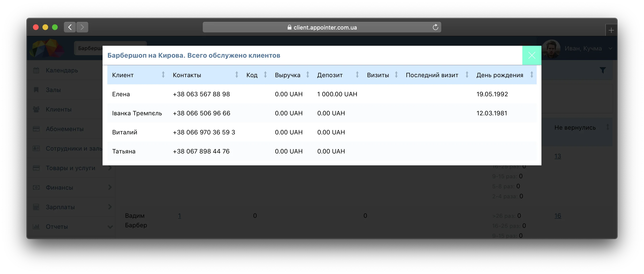644x274 pixels.
Task: Open the Барбершоп location selector
Action: 110,48
